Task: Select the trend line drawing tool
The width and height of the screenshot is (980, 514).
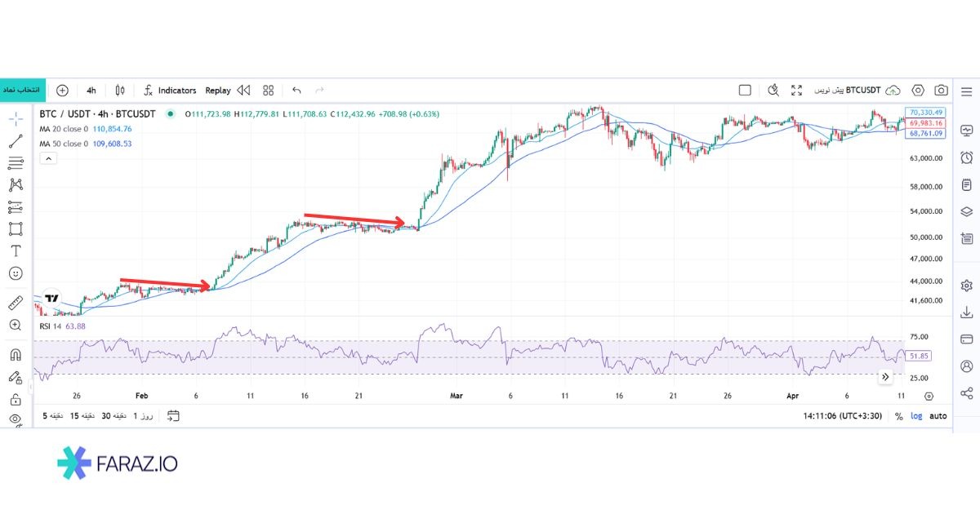Action: click(x=16, y=141)
